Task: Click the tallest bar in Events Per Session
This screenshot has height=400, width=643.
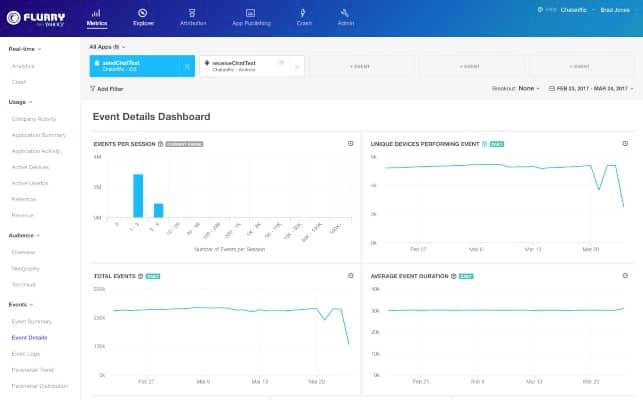Action: tap(138, 196)
